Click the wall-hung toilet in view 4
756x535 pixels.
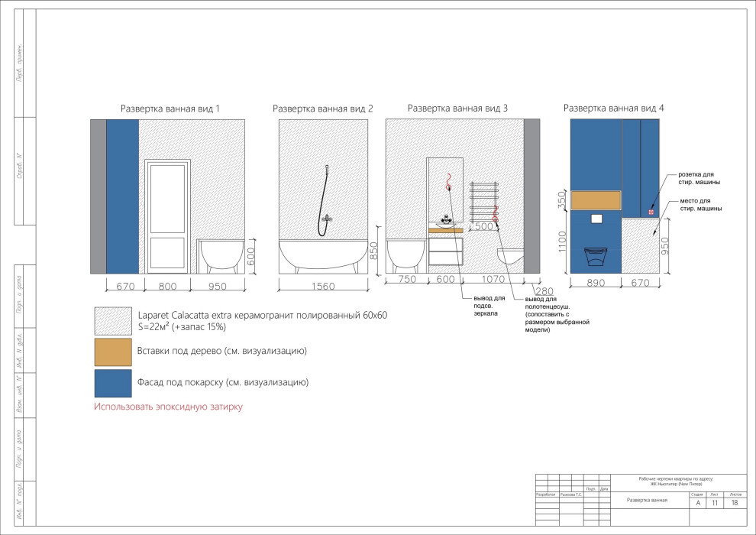[596, 255]
